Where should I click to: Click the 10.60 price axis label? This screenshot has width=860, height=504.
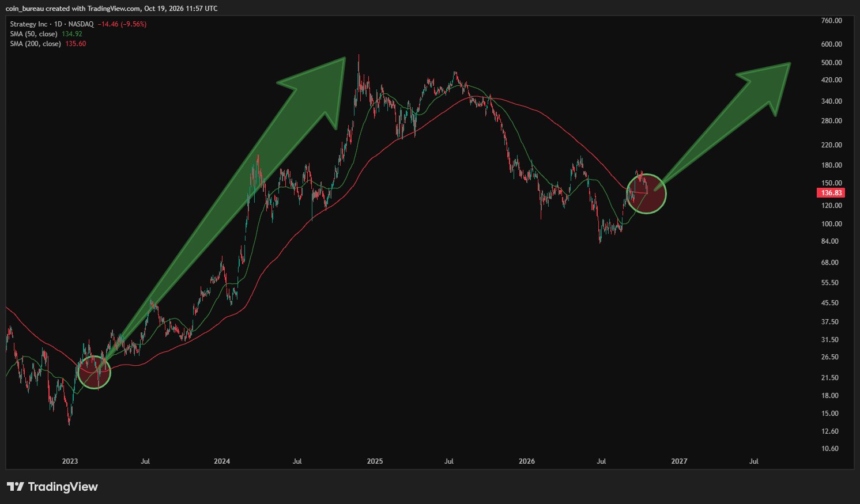pos(831,449)
